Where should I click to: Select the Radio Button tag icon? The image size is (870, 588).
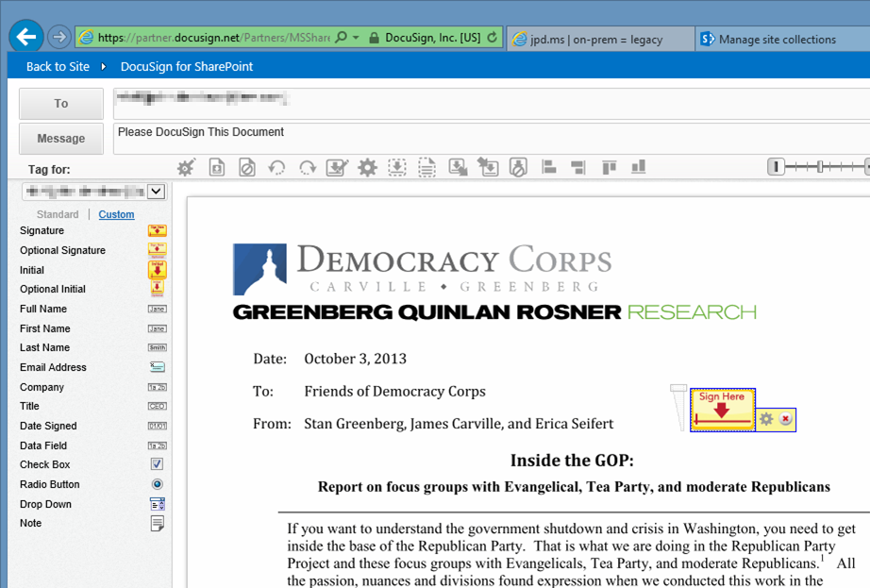(158, 484)
